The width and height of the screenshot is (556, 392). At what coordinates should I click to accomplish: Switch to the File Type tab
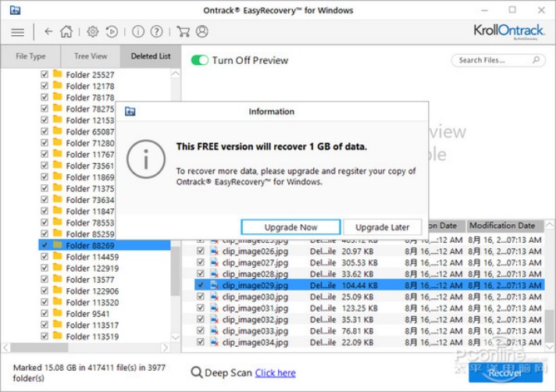pos(30,56)
